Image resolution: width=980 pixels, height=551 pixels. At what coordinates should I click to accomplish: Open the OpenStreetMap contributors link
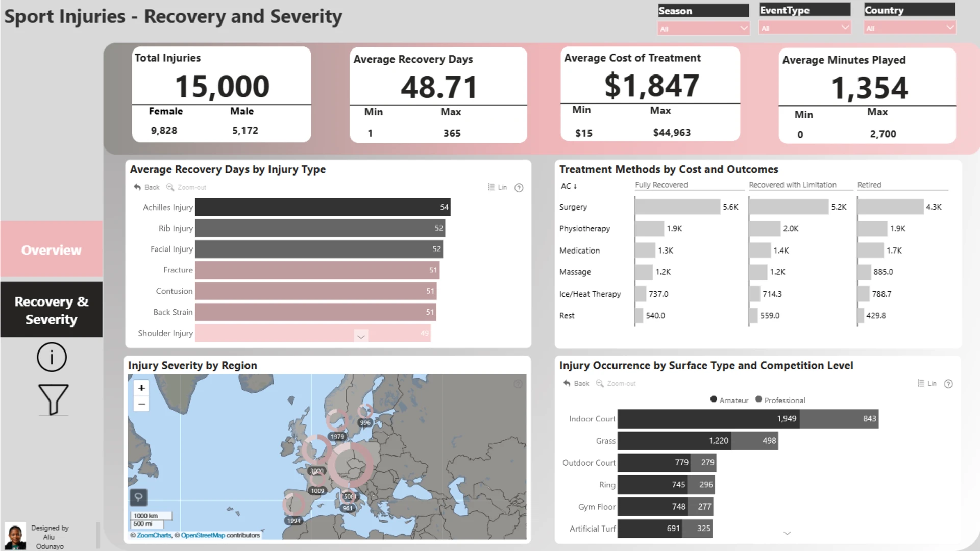[203, 535]
